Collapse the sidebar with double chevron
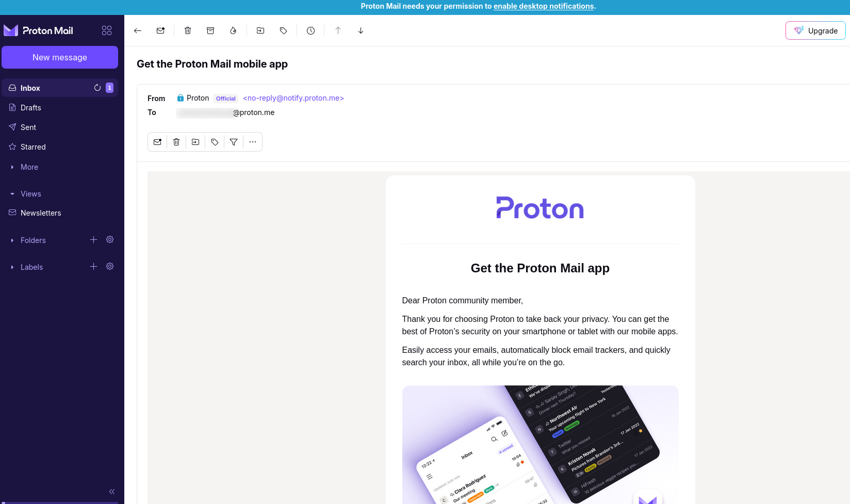The image size is (850, 504). [x=112, y=492]
